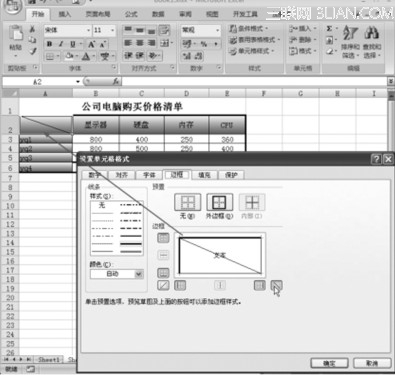The width and height of the screenshot is (395, 375).
Task: Click the dialog's help question mark button
Action: click(x=376, y=159)
